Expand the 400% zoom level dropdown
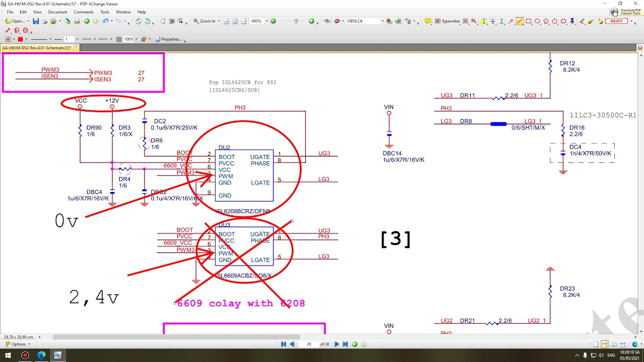 267,21
